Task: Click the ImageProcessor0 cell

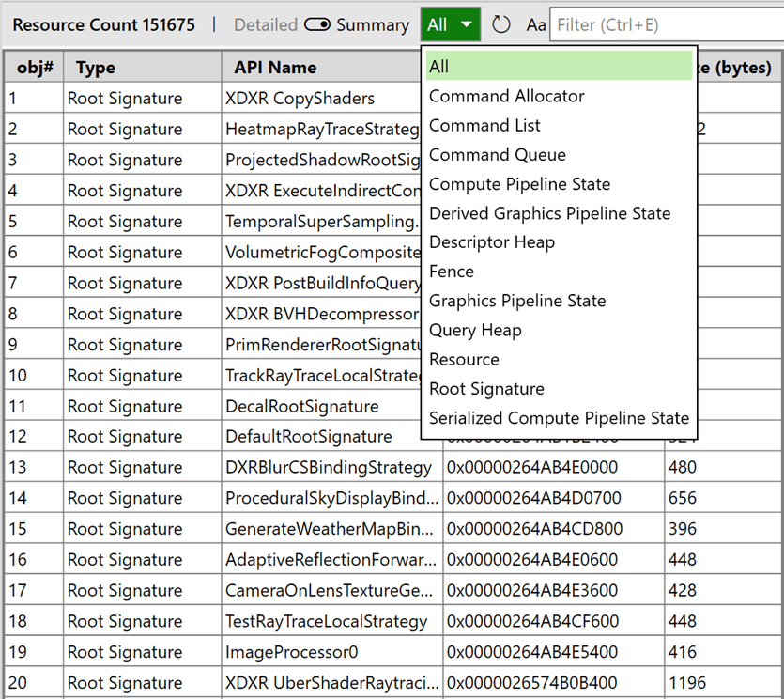Action: (332, 651)
